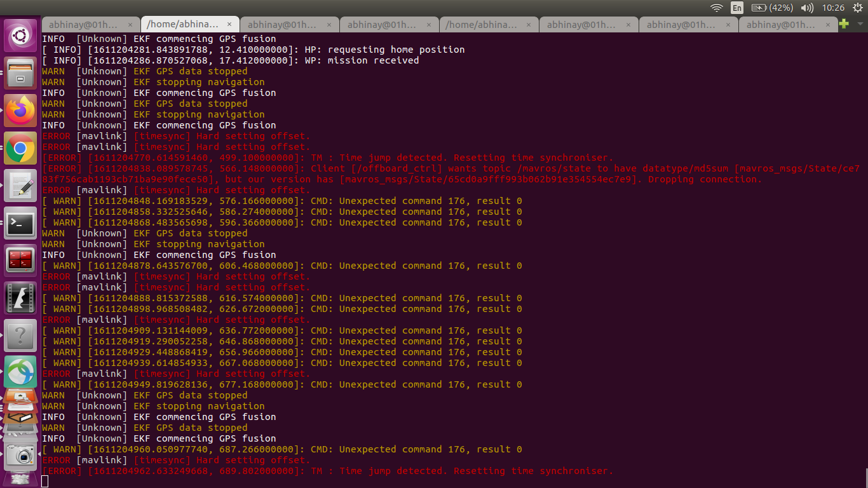
Task: Click the terminal's vertical scrollbar
Action: (865, 477)
